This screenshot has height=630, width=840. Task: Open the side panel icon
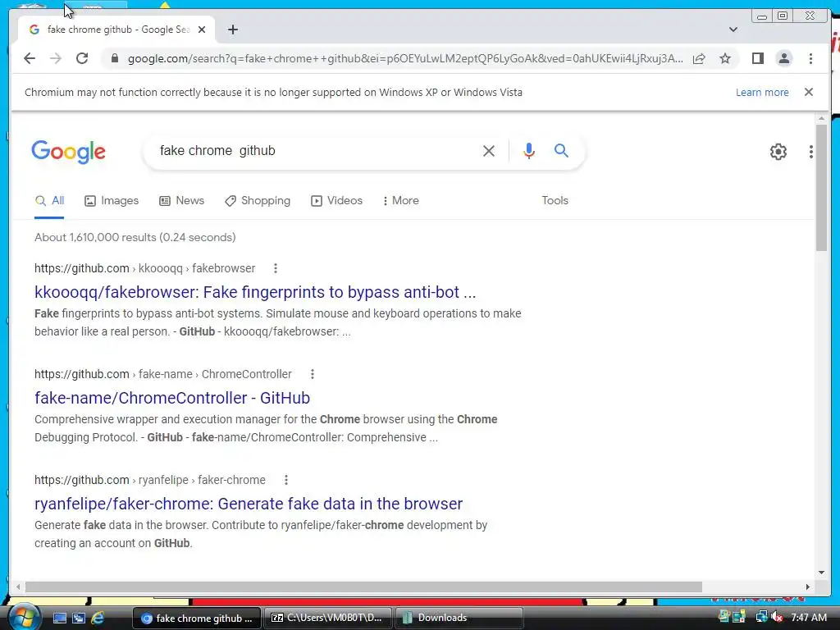pos(757,58)
